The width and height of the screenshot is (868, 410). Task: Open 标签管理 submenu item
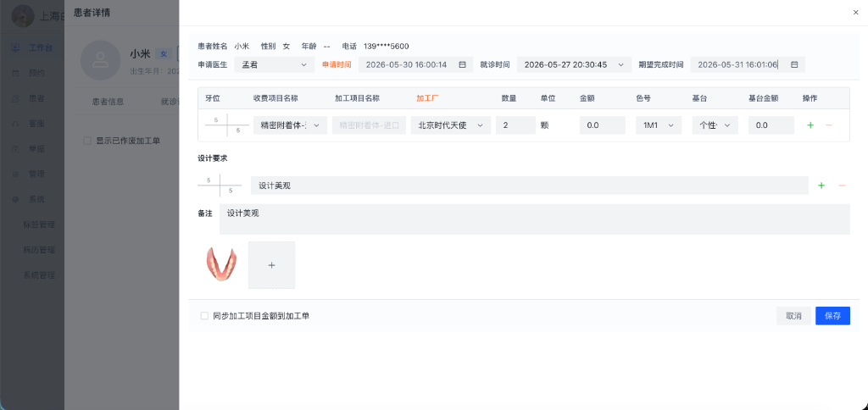click(x=39, y=224)
